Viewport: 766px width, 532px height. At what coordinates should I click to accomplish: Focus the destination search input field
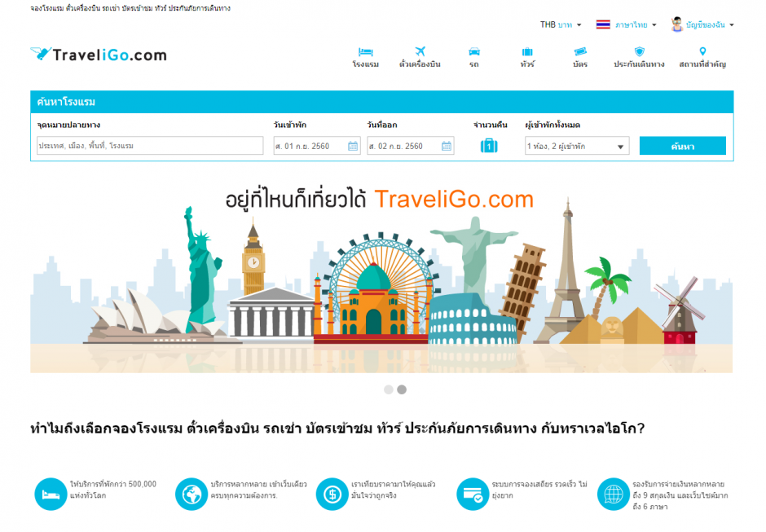[150, 146]
